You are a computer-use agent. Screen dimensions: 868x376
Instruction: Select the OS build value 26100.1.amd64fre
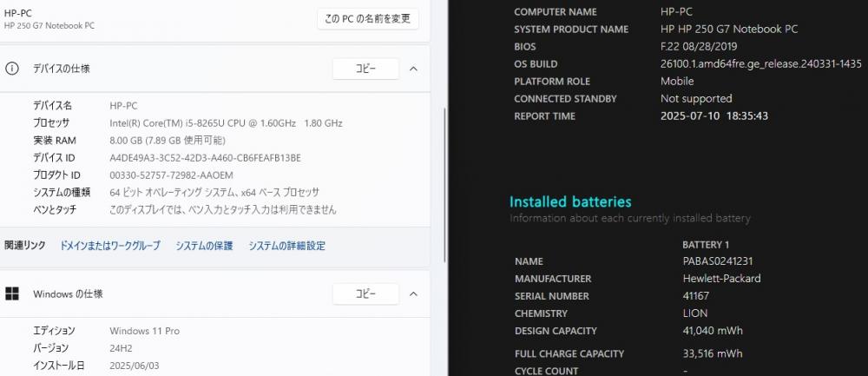pos(761,63)
